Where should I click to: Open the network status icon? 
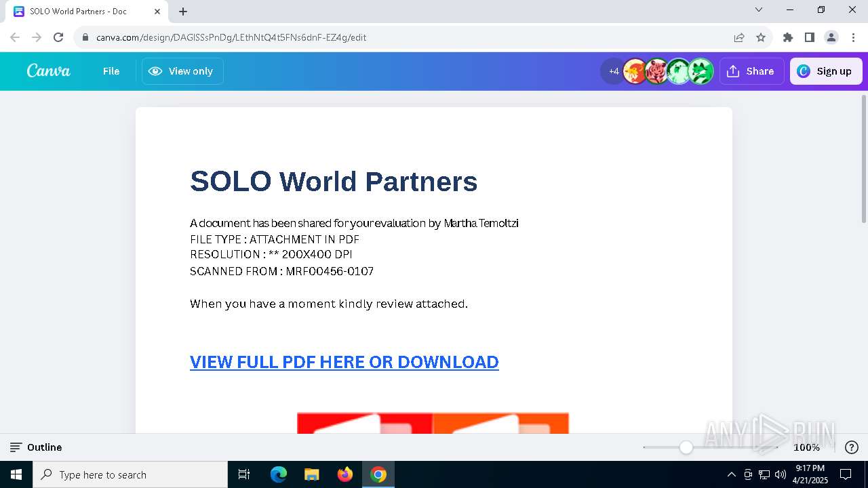pos(764,474)
